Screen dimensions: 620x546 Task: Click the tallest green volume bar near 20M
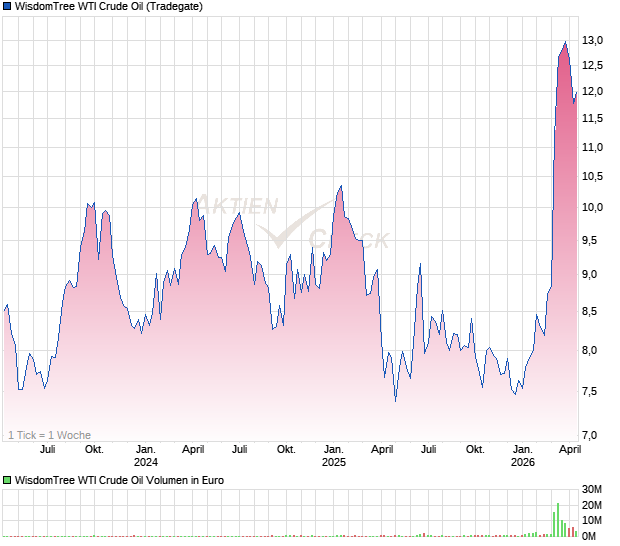(558, 520)
